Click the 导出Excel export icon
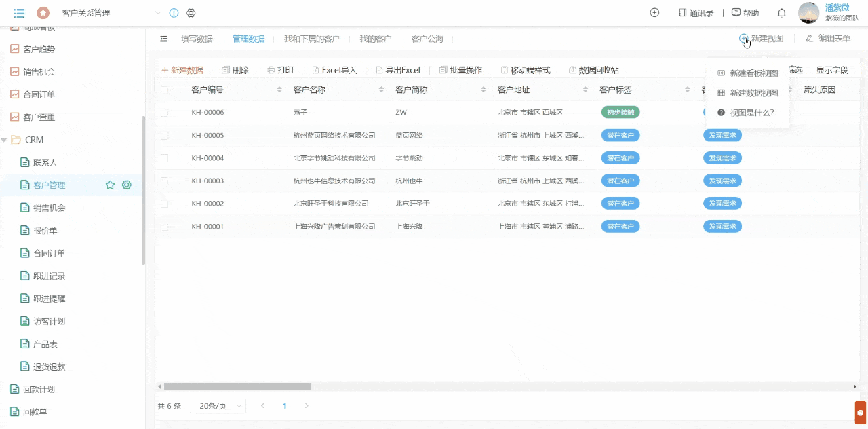This screenshot has height=429, width=868. pyautogui.click(x=398, y=70)
